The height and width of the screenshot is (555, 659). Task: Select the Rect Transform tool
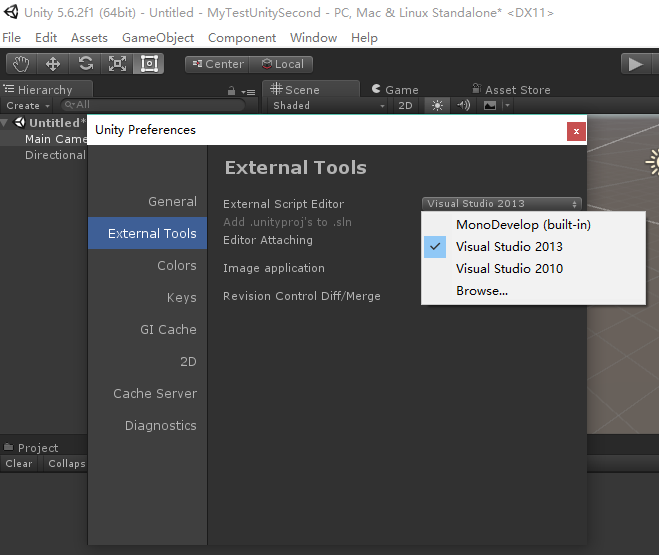(149, 64)
